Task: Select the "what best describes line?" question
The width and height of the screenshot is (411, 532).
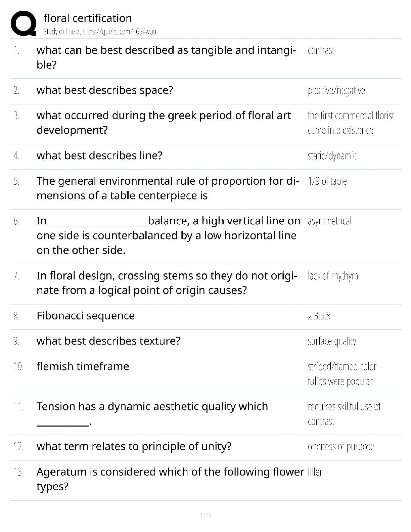Action: (x=99, y=156)
